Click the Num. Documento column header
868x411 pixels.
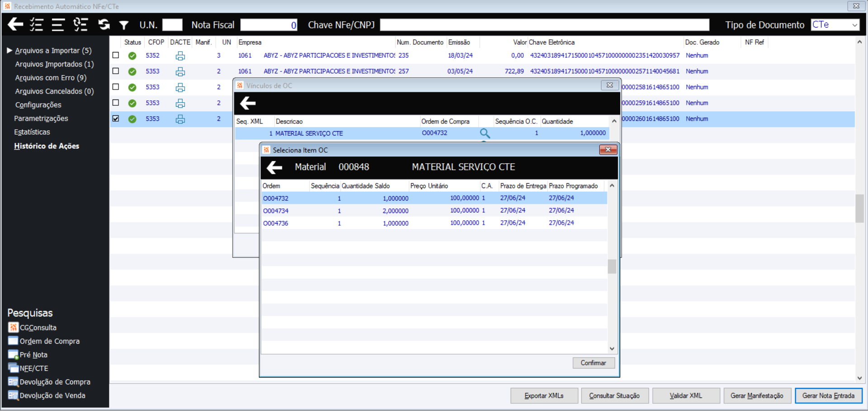[420, 42]
